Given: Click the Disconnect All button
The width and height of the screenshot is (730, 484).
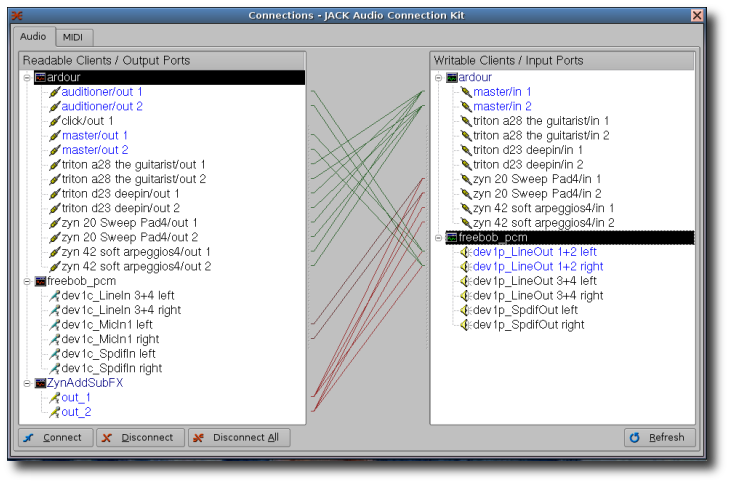Looking at the screenshot, I should tap(239, 437).
